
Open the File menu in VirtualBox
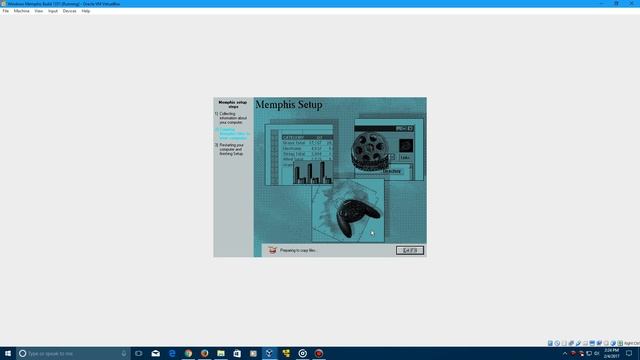[x=5, y=11]
